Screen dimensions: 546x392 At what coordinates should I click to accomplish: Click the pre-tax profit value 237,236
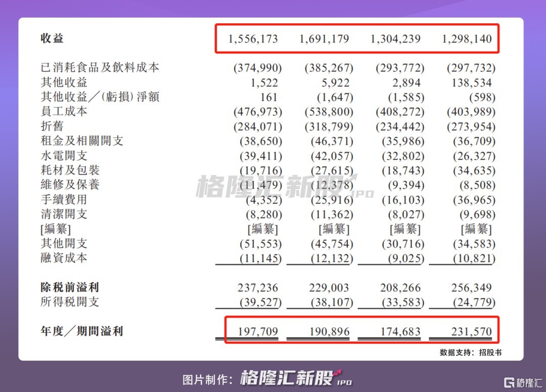pyautogui.click(x=258, y=288)
